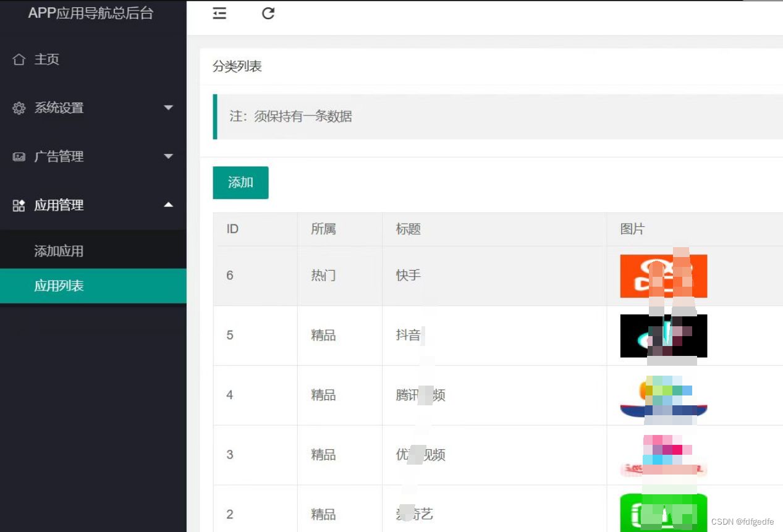Click the home icon beside 主页

coord(18,59)
